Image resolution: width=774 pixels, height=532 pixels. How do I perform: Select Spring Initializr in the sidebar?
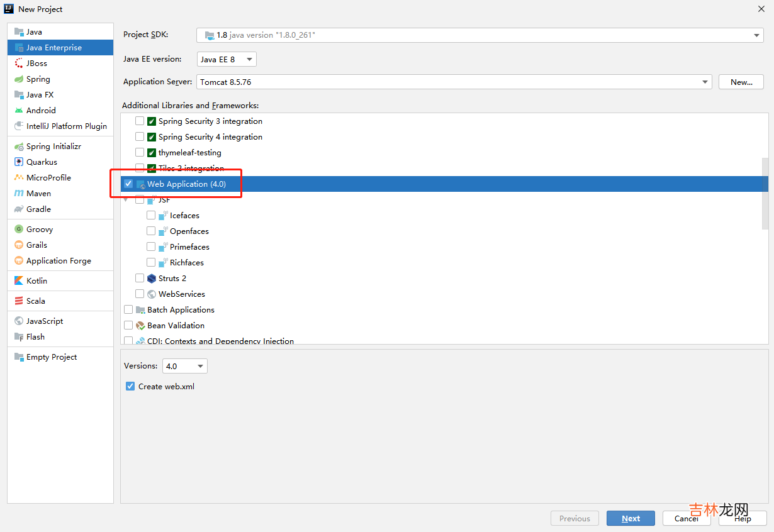click(x=53, y=147)
